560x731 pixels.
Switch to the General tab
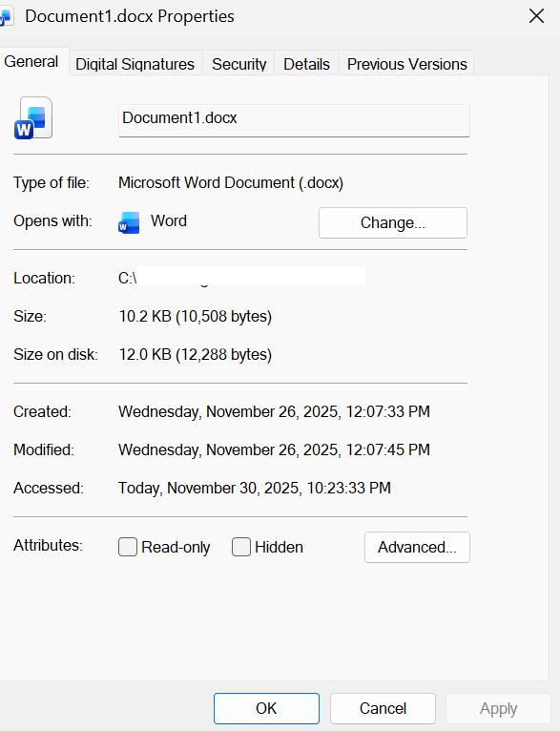[x=31, y=61]
